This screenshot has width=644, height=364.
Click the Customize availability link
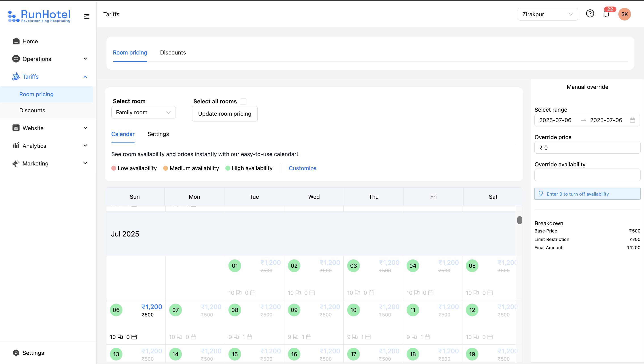click(302, 168)
